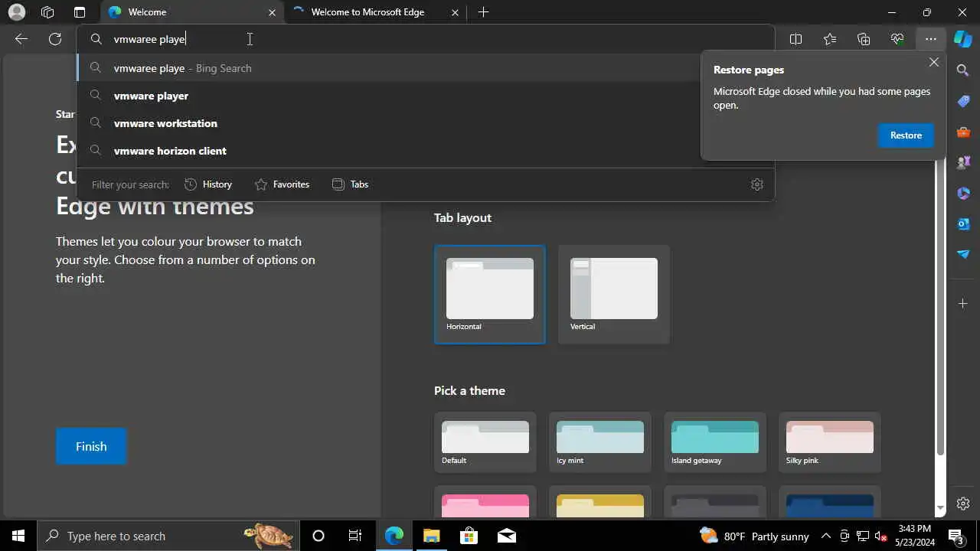The width and height of the screenshot is (980, 551).
Task: Pick the Default theme
Action: click(485, 442)
